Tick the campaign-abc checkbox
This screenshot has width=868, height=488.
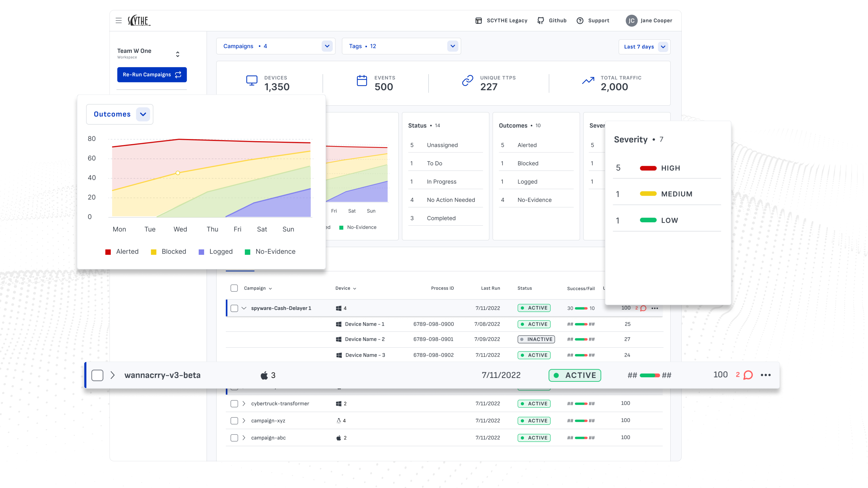pyautogui.click(x=234, y=437)
